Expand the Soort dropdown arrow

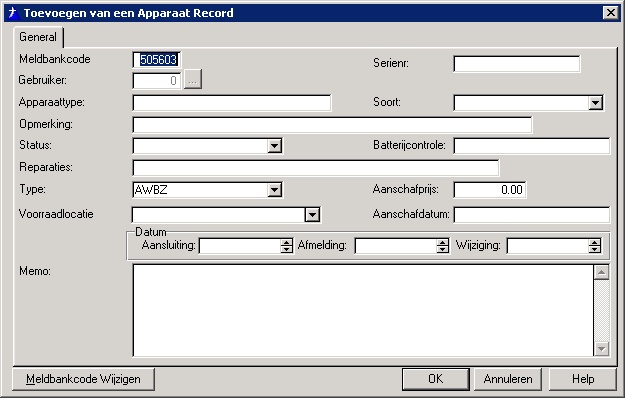tap(595, 103)
